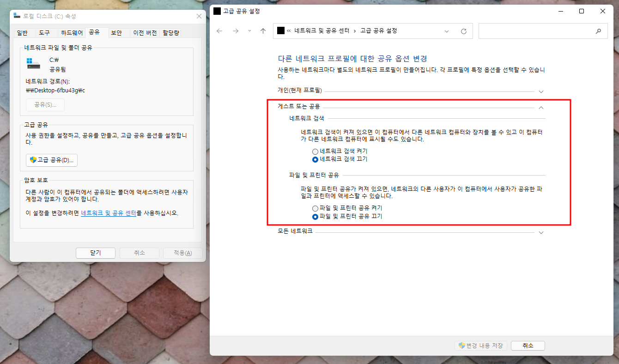619x364 pixels.
Task: Expand the 개인(현재 프로필) section
Action: tap(541, 91)
